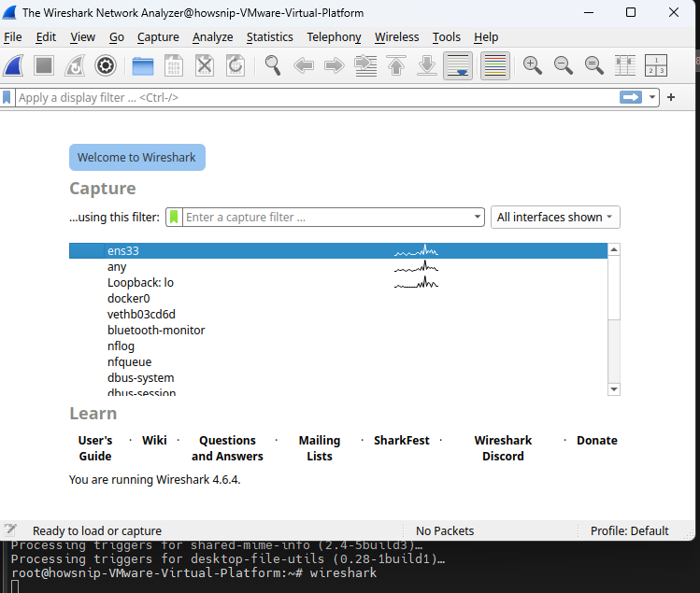
Task: Open the Tools menu
Action: pyautogui.click(x=446, y=37)
